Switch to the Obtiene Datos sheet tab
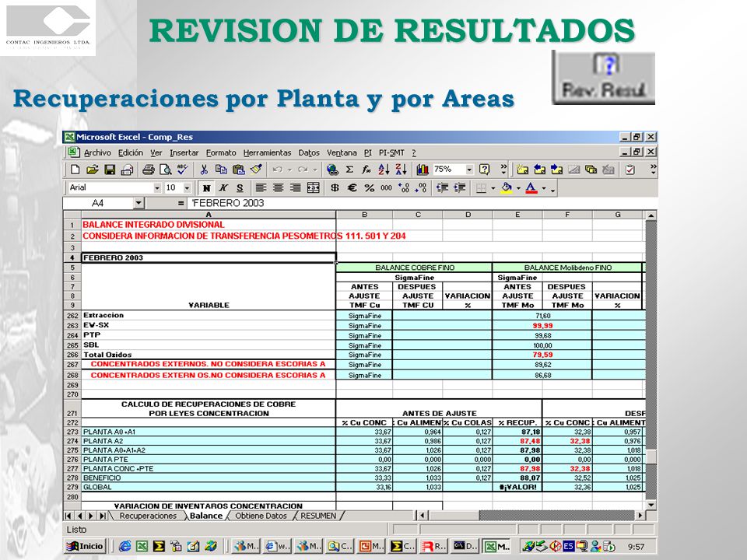This screenshot has height=560, width=747. click(x=261, y=516)
